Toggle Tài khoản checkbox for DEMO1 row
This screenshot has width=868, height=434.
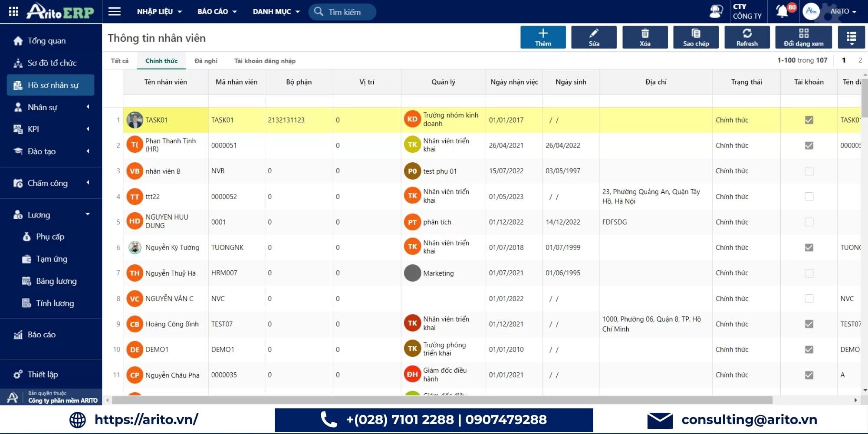[x=809, y=349]
